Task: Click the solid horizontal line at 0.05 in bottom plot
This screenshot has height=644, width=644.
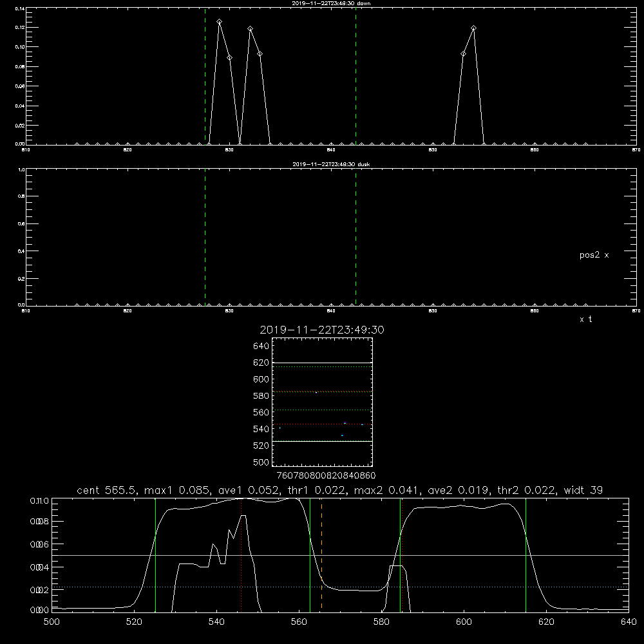Action: click(340, 555)
